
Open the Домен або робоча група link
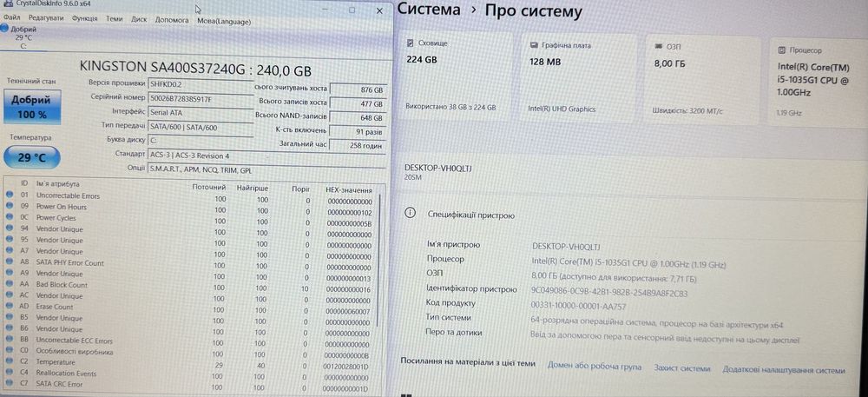pos(595,367)
